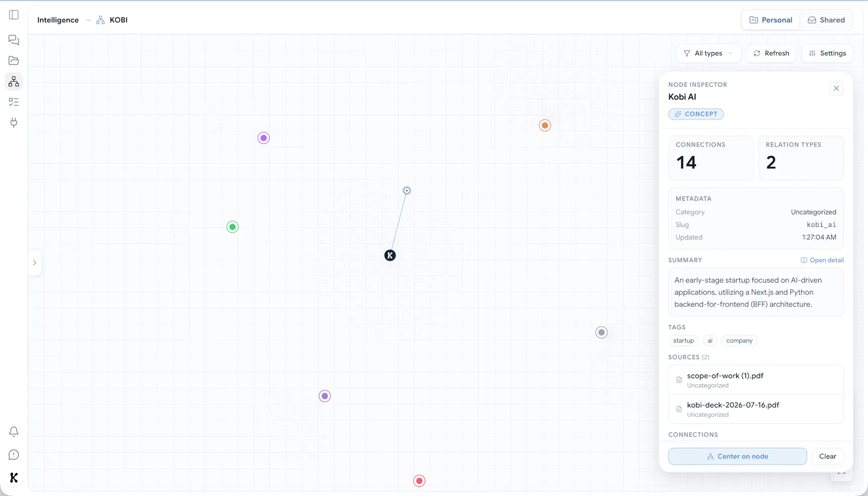Viewport: 868px width, 496px height.
Task: Click the Kobi K logo in sidebar
Action: pos(14,478)
